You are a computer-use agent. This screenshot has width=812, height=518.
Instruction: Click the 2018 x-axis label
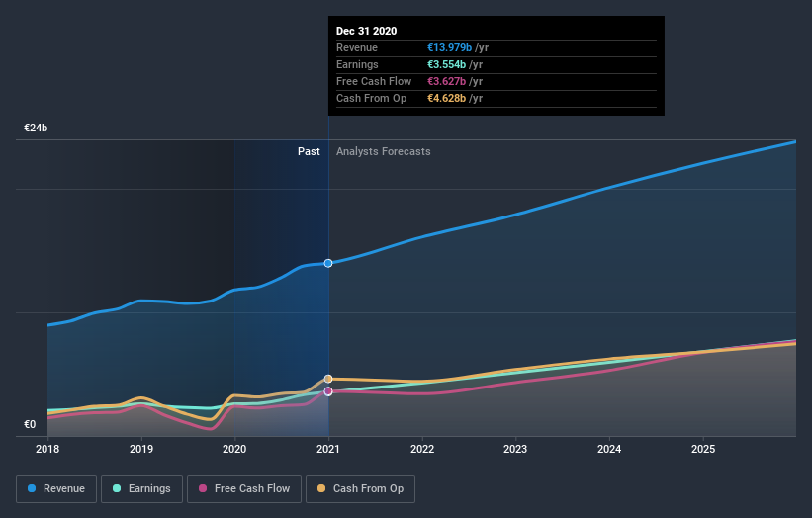[x=47, y=449]
